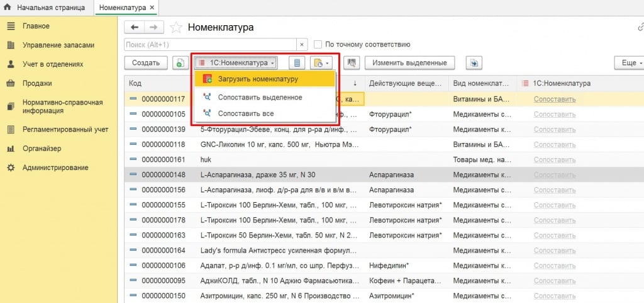
Task: Click the export icon right of Изменить выделенные
Action: (474, 63)
